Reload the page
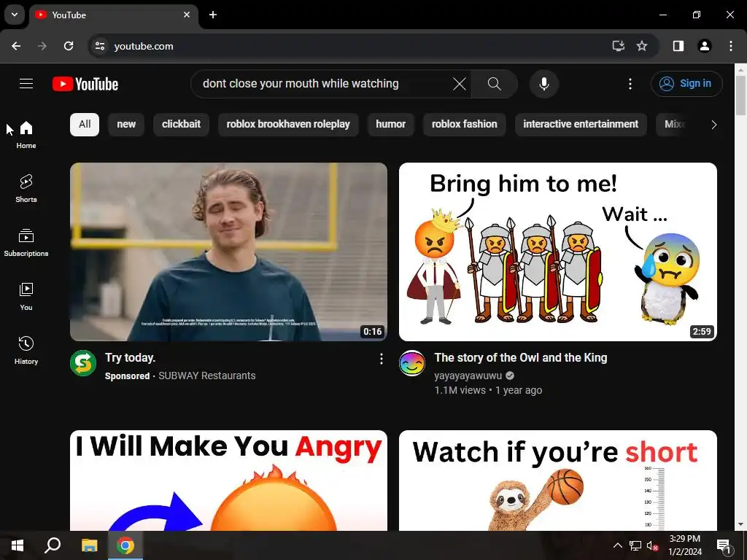The width and height of the screenshot is (747, 560). coord(69,46)
